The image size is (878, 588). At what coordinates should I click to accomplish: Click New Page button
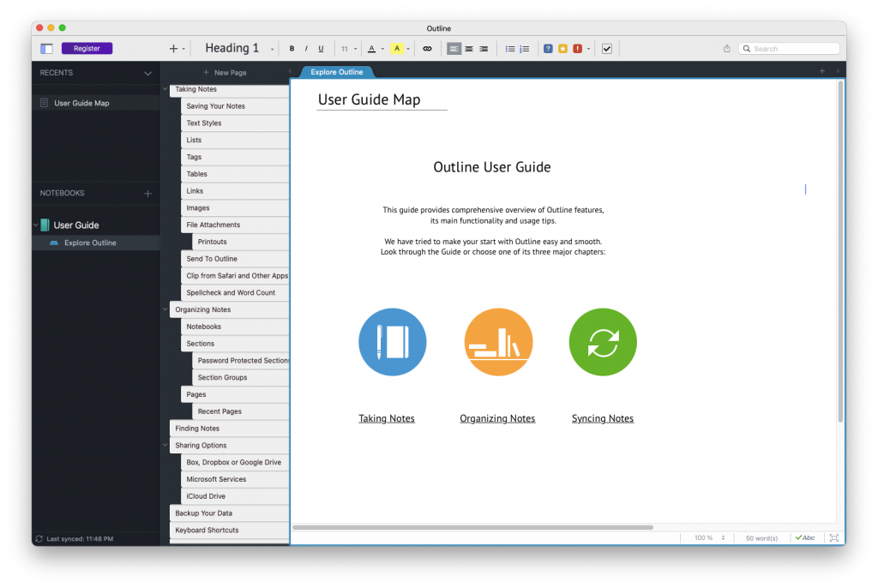(226, 73)
